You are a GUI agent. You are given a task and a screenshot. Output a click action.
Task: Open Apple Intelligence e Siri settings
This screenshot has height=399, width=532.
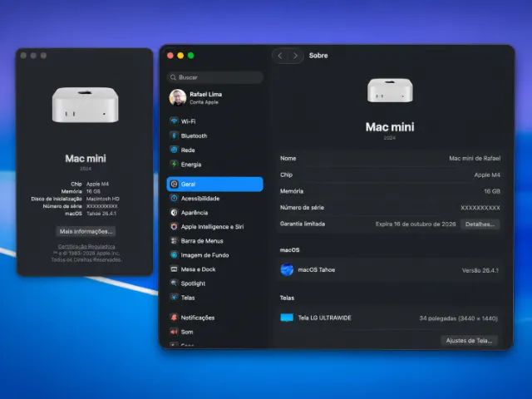[x=215, y=227]
